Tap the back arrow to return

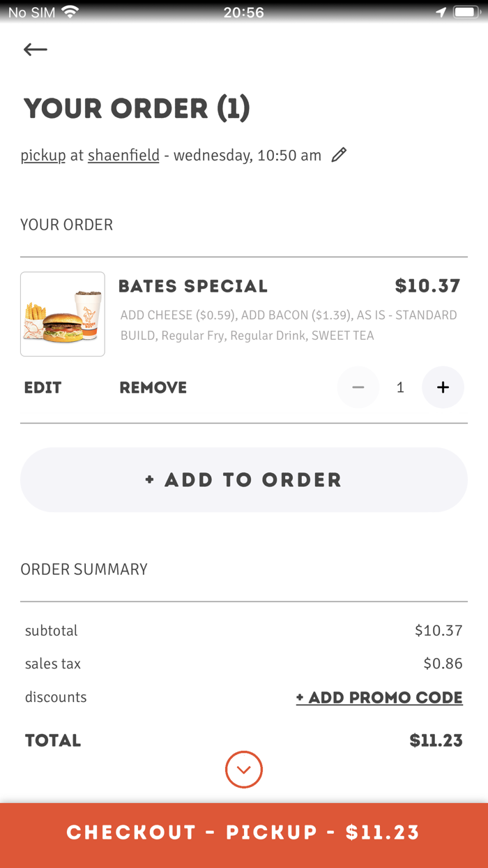pos(34,49)
